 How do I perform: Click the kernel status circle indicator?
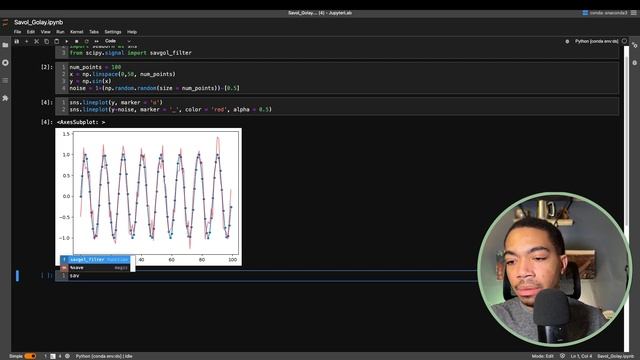pos(624,41)
